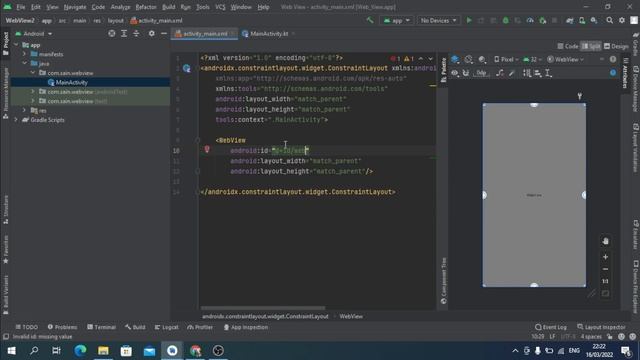Open the Event Log

pyautogui.click(x=551, y=327)
